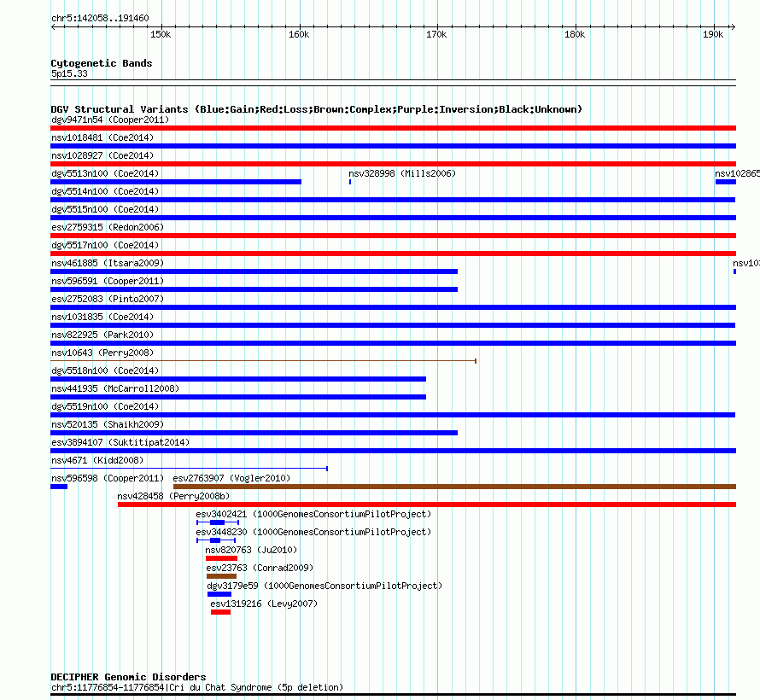The image size is (760, 700).
Task: Click the 170k ruler position label
Action: click(x=436, y=34)
